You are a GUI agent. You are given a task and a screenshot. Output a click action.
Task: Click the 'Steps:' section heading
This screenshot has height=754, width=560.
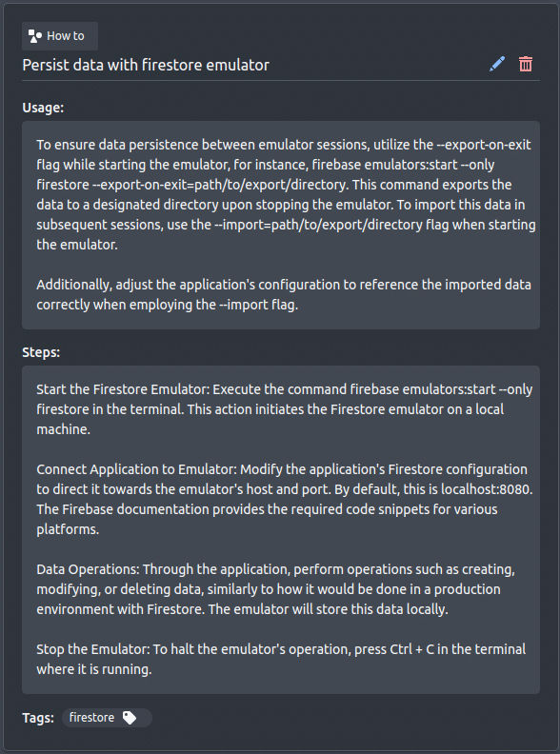click(41, 352)
